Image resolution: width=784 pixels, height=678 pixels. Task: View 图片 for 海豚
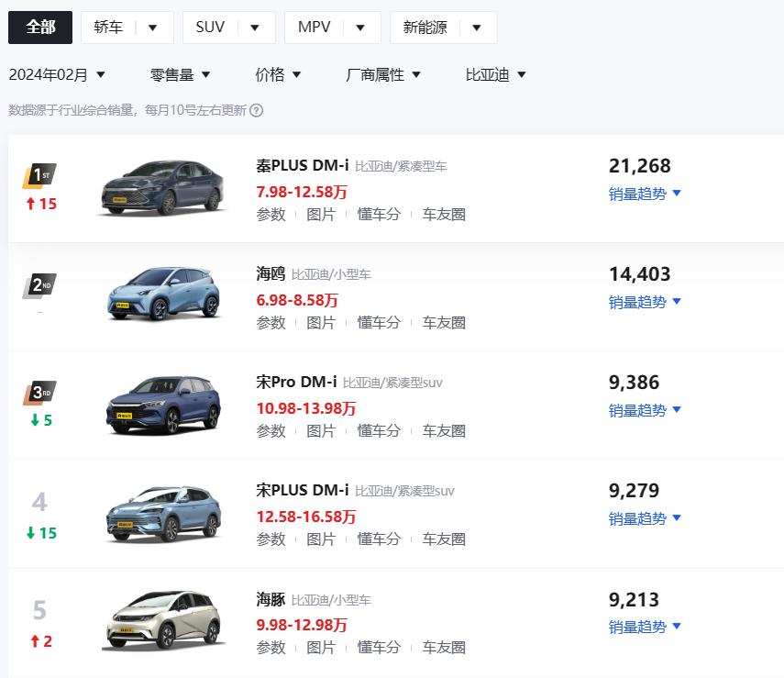coord(321,648)
